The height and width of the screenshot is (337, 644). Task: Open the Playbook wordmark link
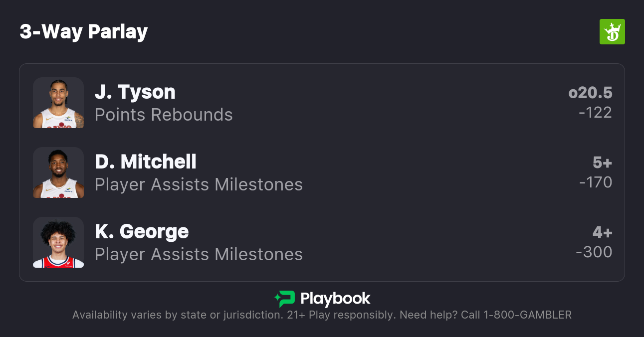point(335,299)
